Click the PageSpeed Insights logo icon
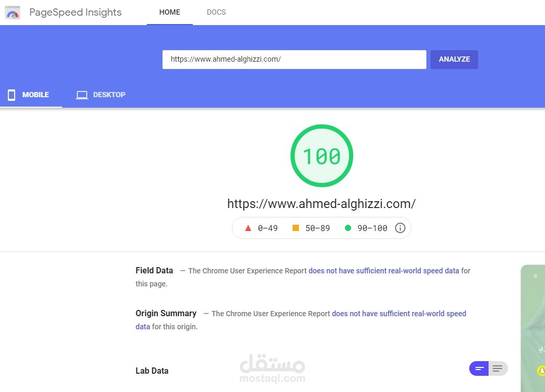The image size is (545, 392). click(13, 13)
